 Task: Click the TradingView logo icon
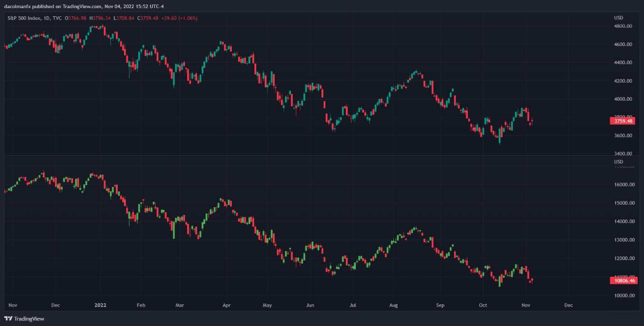coord(9,319)
